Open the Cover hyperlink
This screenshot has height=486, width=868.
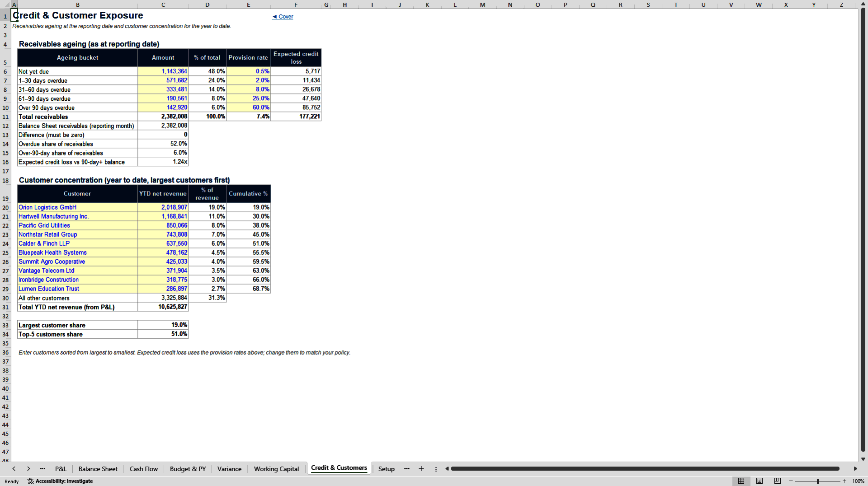283,17
